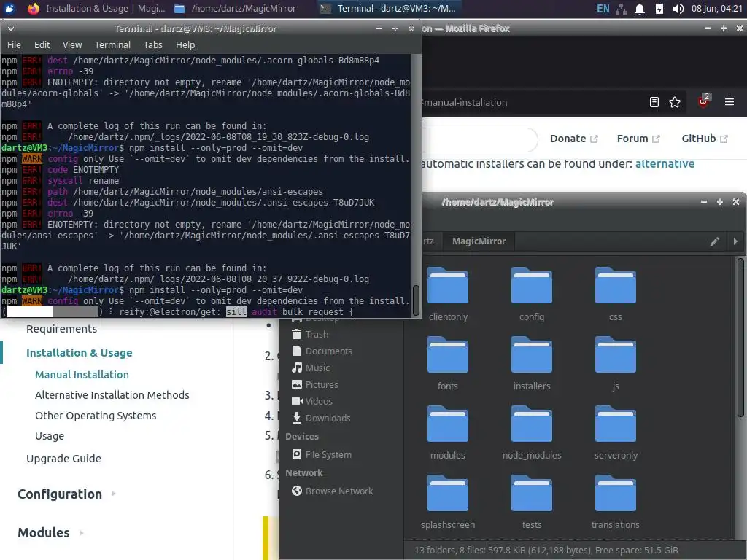Click the EN keyboard layout indicator
Viewport: 747px width, 560px height.
pos(603,9)
